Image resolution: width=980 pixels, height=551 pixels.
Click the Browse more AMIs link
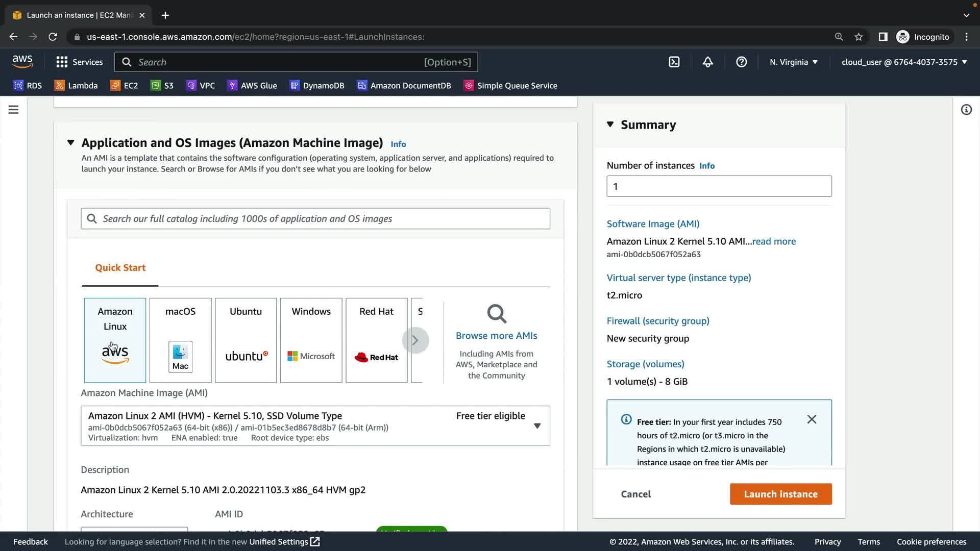(x=496, y=336)
